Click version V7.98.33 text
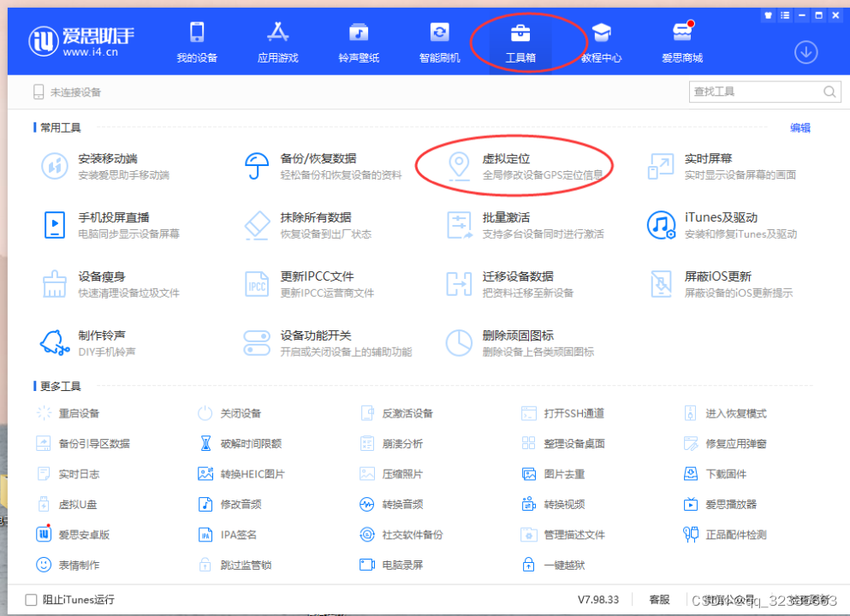The width and height of the screenshot is (850, 616). 598,600
